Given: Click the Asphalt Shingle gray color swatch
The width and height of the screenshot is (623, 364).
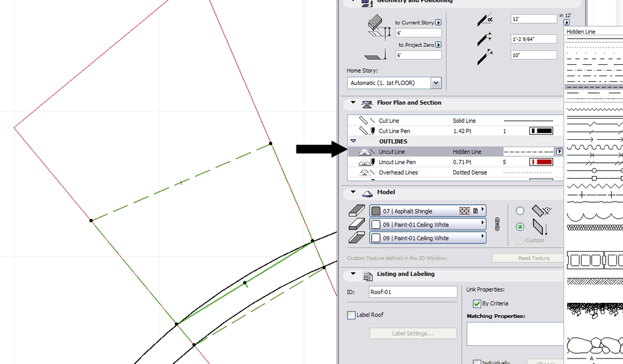Looking at the screenshot, I should point(376,211).
